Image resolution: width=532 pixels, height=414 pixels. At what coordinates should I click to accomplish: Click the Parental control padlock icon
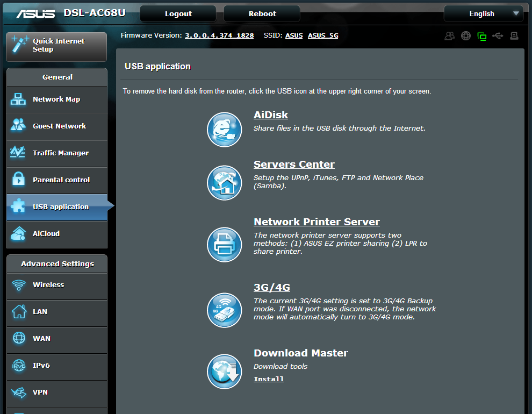point(18,179)
